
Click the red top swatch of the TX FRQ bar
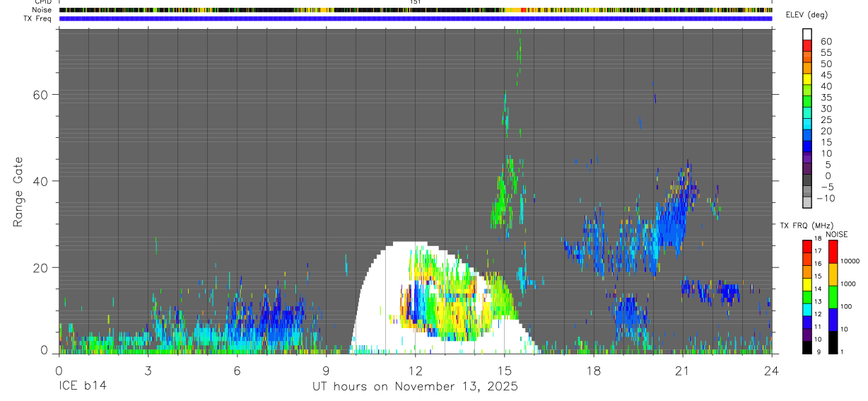point(808,246)
